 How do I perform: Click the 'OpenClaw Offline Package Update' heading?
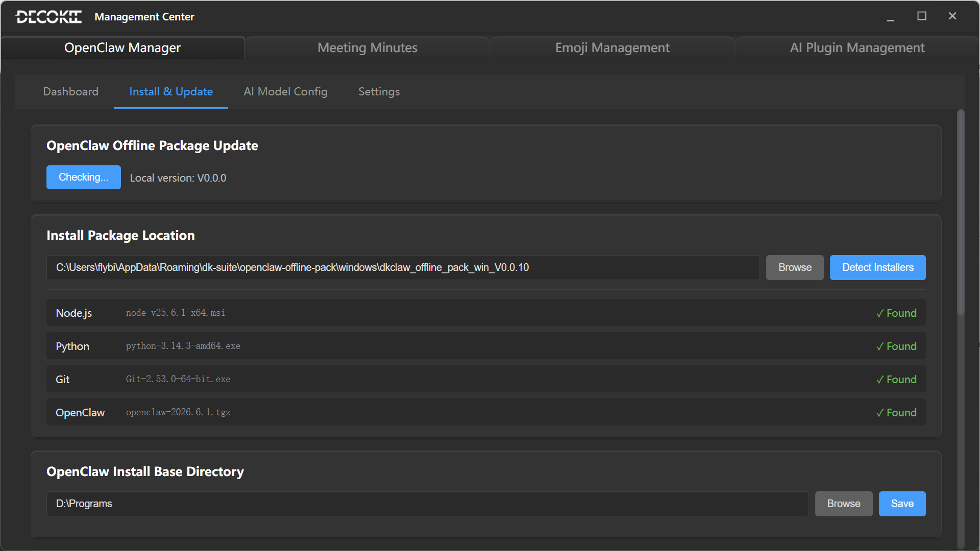pyautogui.click(x=152, y=145)
